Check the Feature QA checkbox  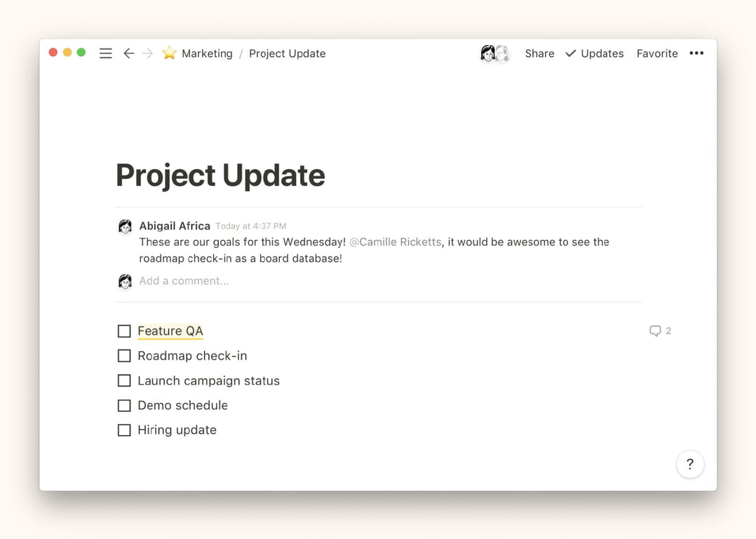click(124, 331)
